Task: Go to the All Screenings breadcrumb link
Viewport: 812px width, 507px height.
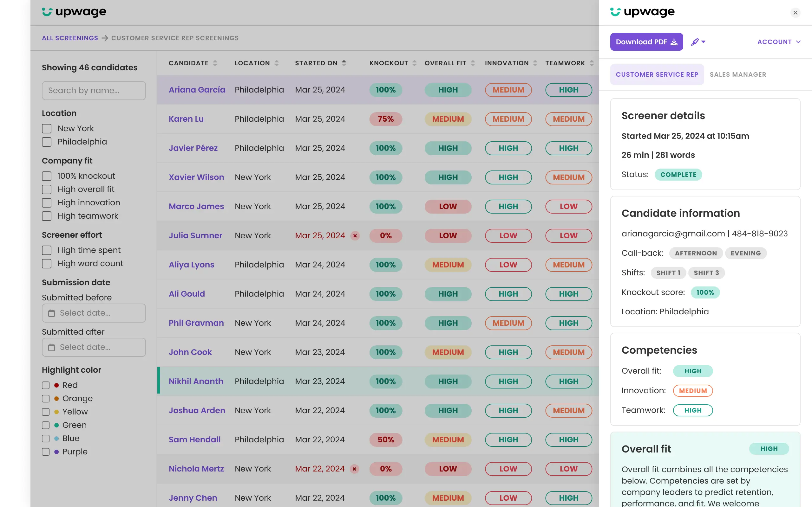Action: point(70,38)
